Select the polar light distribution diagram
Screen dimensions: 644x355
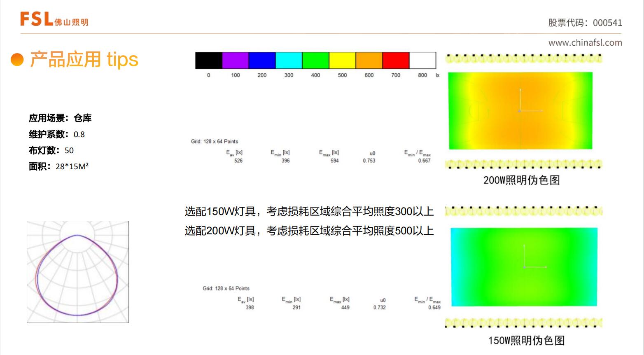78,272
